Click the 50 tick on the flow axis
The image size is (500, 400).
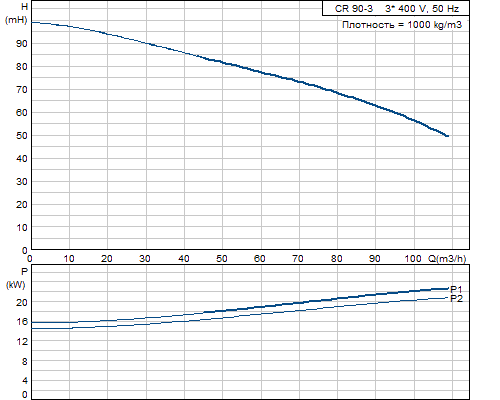(222, 259)
